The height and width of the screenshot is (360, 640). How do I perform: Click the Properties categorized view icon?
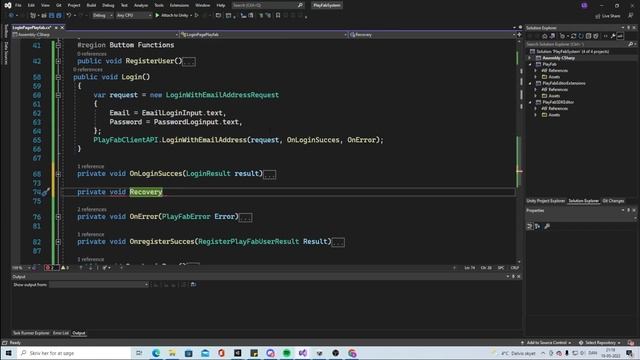(x=529, y=226)
